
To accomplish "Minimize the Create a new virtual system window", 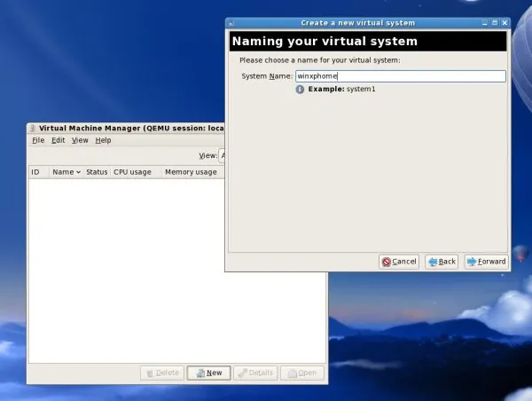I will (484, 23).
